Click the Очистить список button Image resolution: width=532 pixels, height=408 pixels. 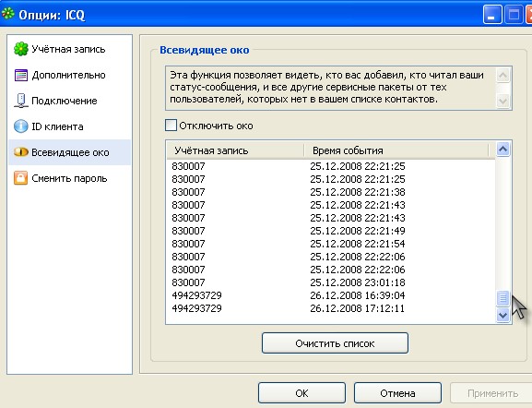[335, 343]
